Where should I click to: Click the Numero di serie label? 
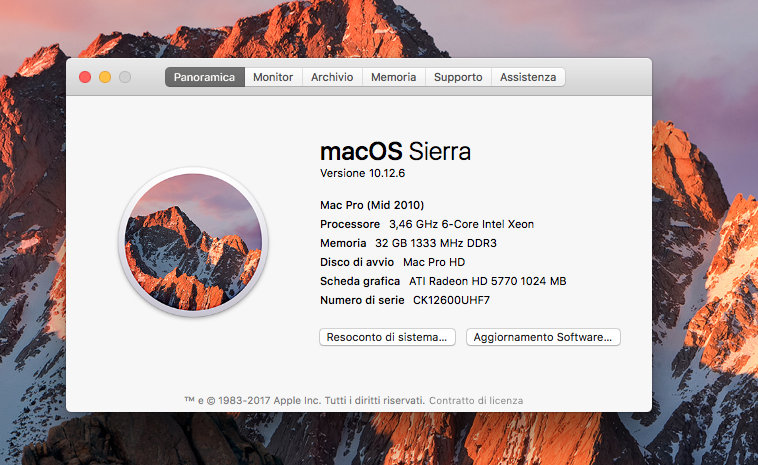click(362, 300)
